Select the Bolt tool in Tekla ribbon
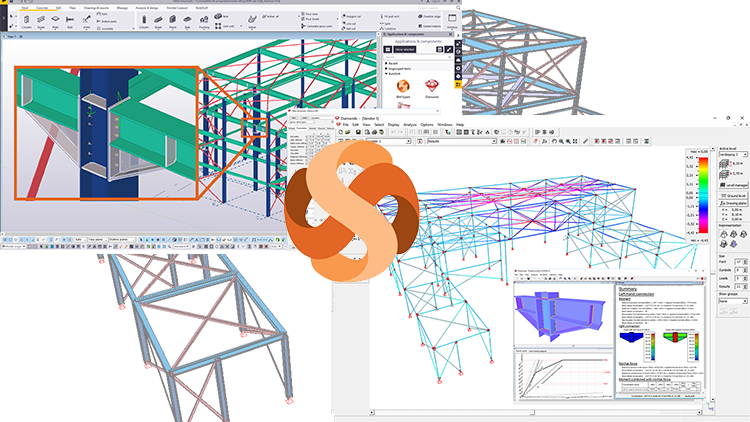Screen dimensions: 750x422 70,21
